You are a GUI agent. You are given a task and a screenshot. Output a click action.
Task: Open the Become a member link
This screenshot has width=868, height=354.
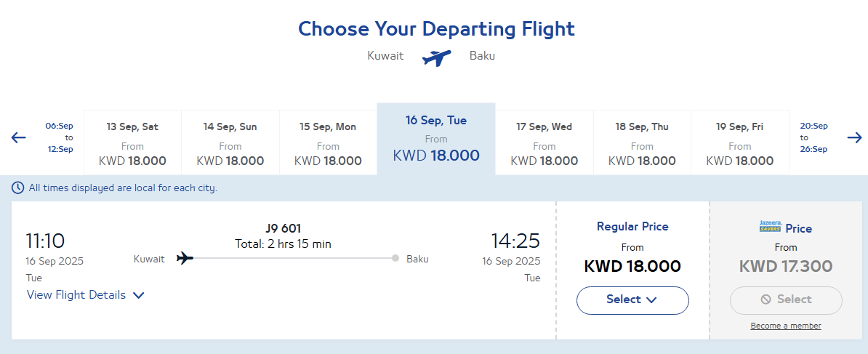point(786,326)
